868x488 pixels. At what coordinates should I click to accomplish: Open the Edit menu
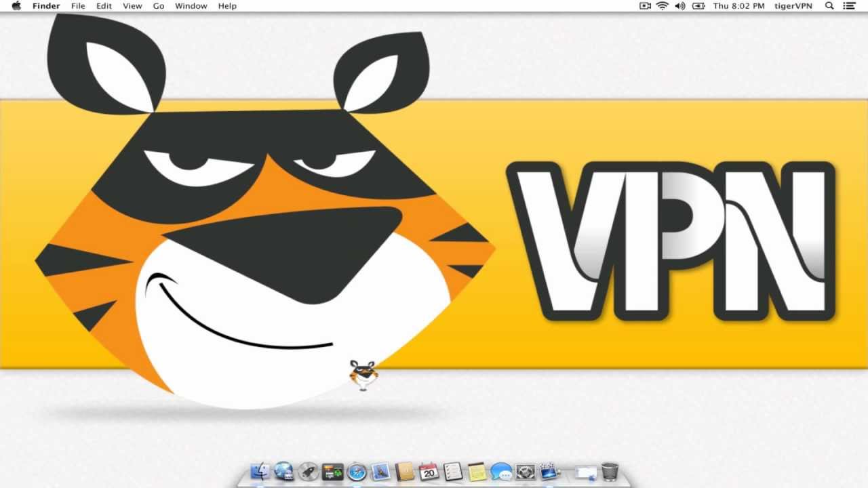pyautogui.click(x=104, y=6)
